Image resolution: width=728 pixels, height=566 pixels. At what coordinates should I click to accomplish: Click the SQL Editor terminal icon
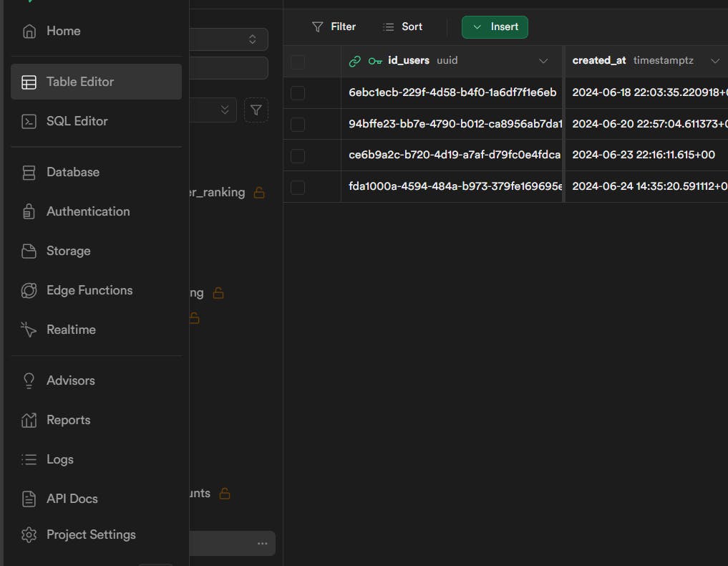(29, 122)
